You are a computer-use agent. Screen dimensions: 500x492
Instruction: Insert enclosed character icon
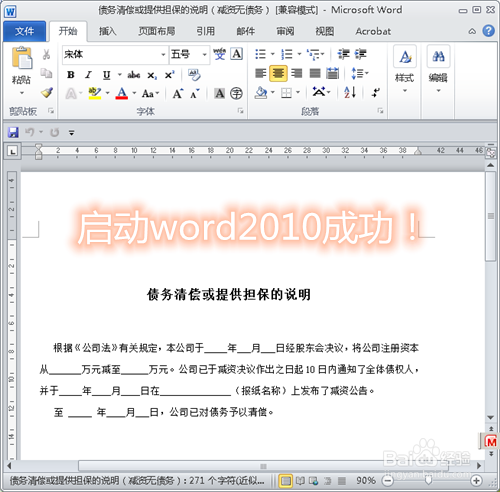(236, 93)
